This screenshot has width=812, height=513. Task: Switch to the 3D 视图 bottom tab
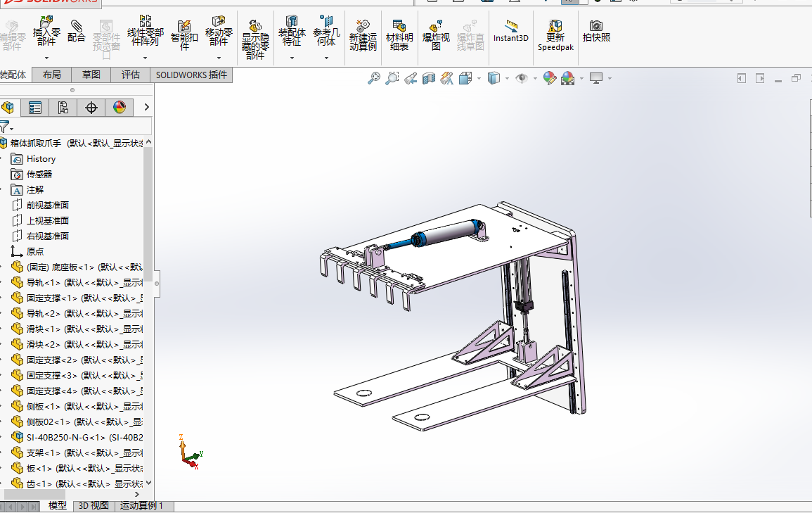coord(94,506)
